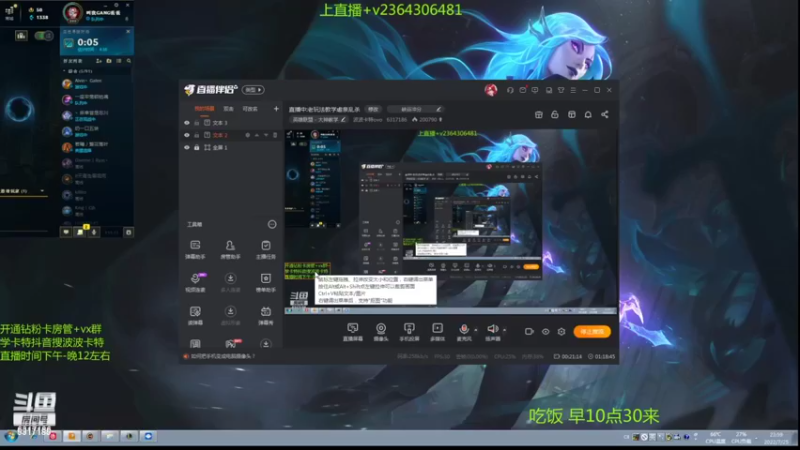Switch to the third scene tab
Image resolution: width=800 pixels, height=450 pixels.
(250, 109)
